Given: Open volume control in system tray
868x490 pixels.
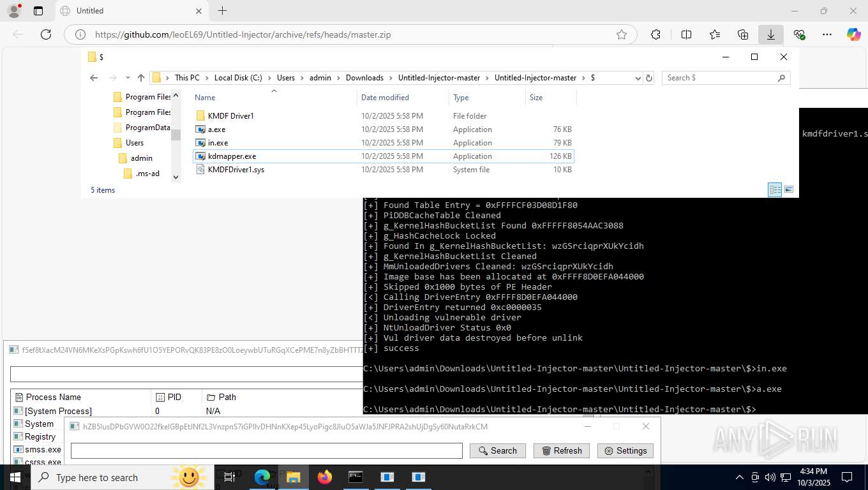Looking at the screenshot, I should (770, 477).
